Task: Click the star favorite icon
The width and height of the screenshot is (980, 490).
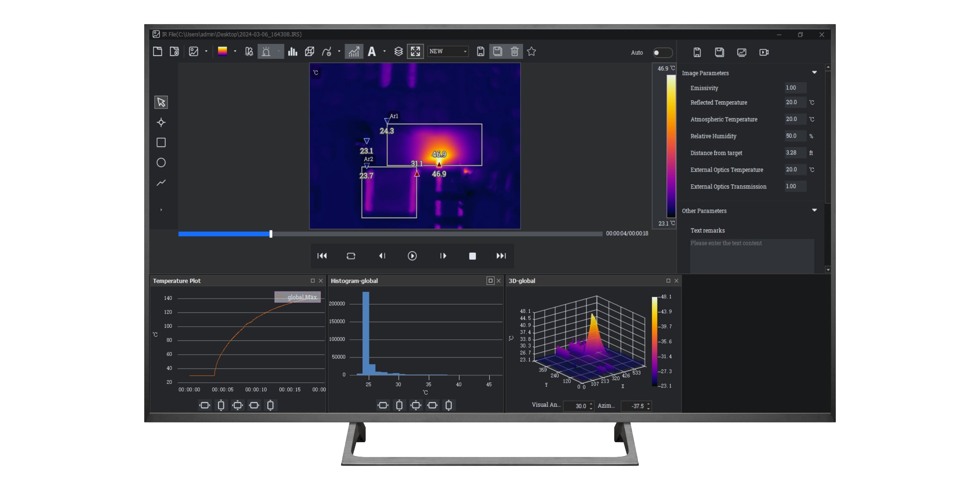Action: coord(531,51)
